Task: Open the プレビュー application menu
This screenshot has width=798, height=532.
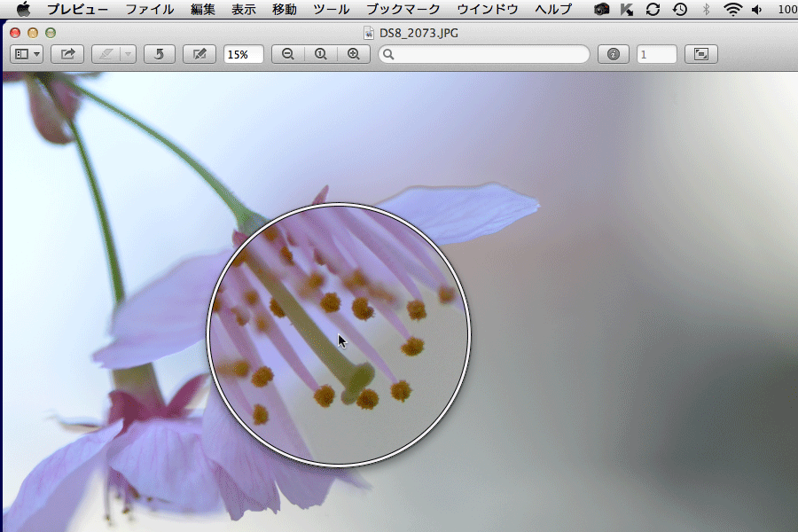Action: click(78, 10)
